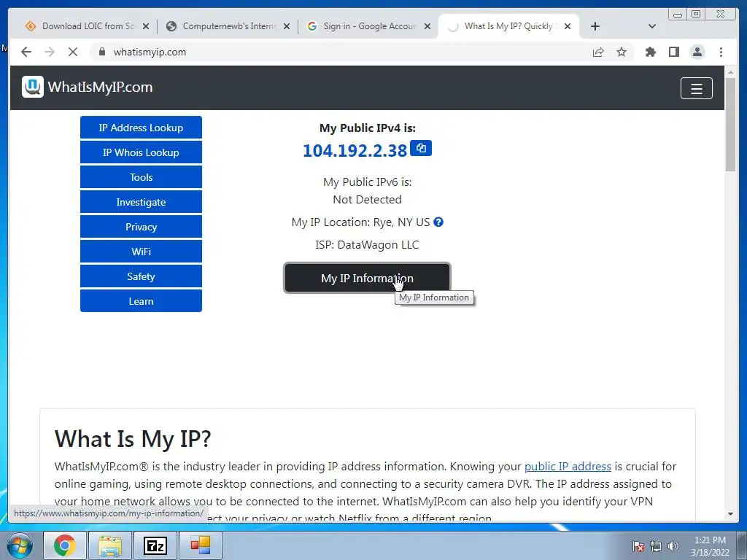Open the Safety section
The height and width of the screenshot is (560, 747).
[x=141, y=276]
